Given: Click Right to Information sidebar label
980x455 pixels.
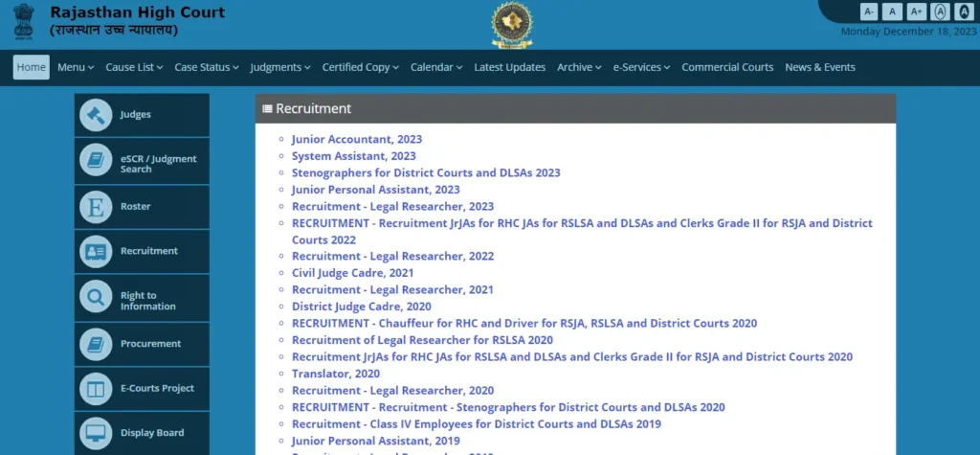Looking at the screenshot, I should click(x=148, y=301).
